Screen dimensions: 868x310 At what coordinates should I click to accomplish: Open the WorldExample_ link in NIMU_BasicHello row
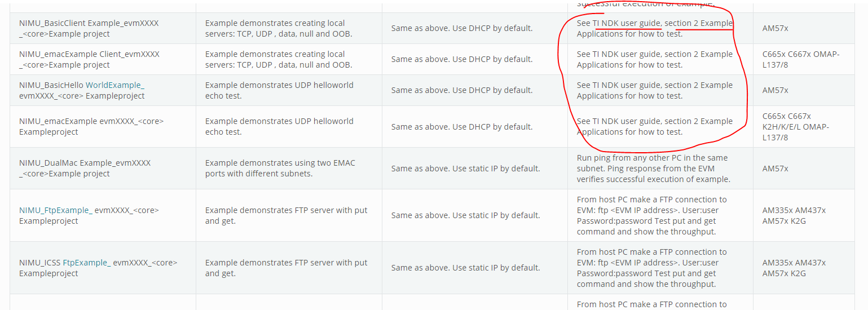click(114, 85)
